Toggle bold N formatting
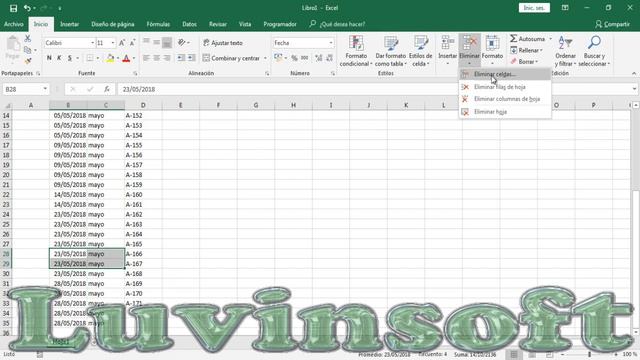This screenshot has width=640, height=360. (49, 58)
